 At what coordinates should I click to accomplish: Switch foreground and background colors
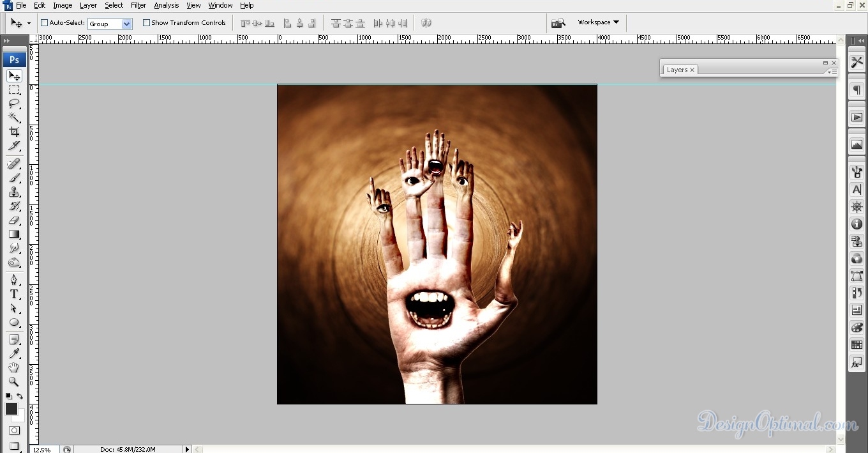coord(20,396)
